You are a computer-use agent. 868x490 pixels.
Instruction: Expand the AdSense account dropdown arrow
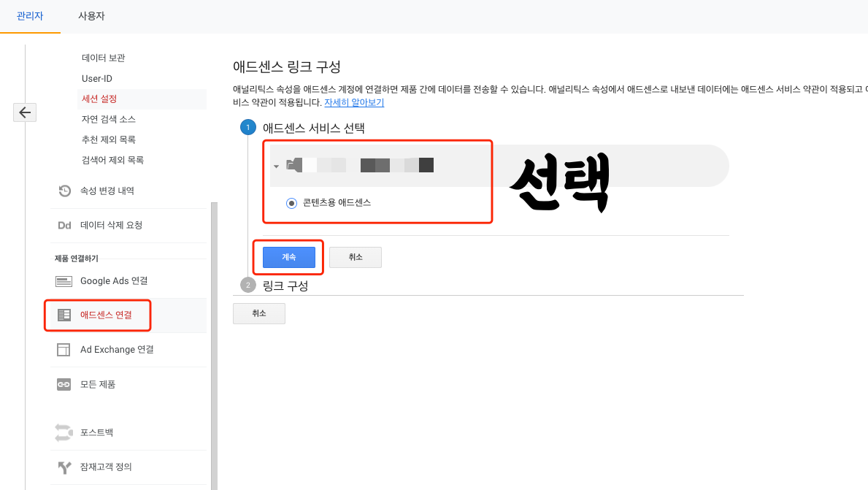276,166
